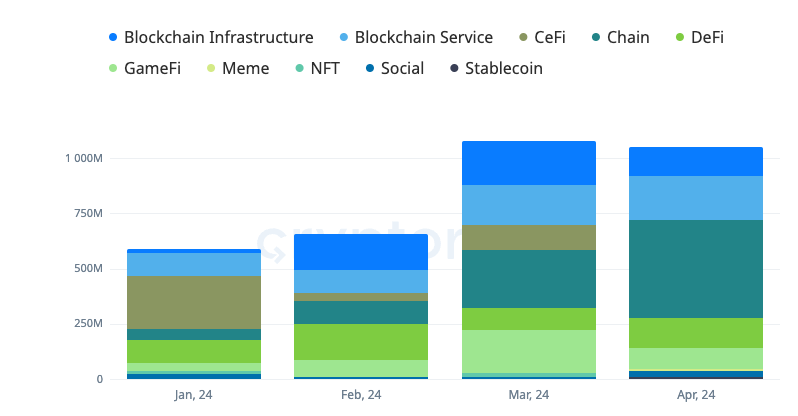The height and width of the screenshot is (416, 798).
Task: Click the 'Feb, 24' axis label
Action: pyautogui.click(x=361, y=395)
